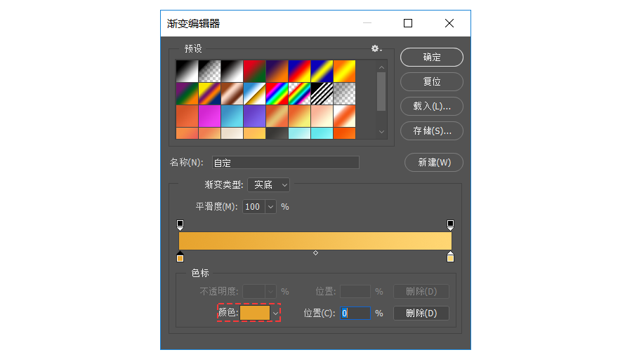This screenshot has height=364, width=632.
Task: Pick the cream beige preset in bottom row
Action: [x=232, y=133]
